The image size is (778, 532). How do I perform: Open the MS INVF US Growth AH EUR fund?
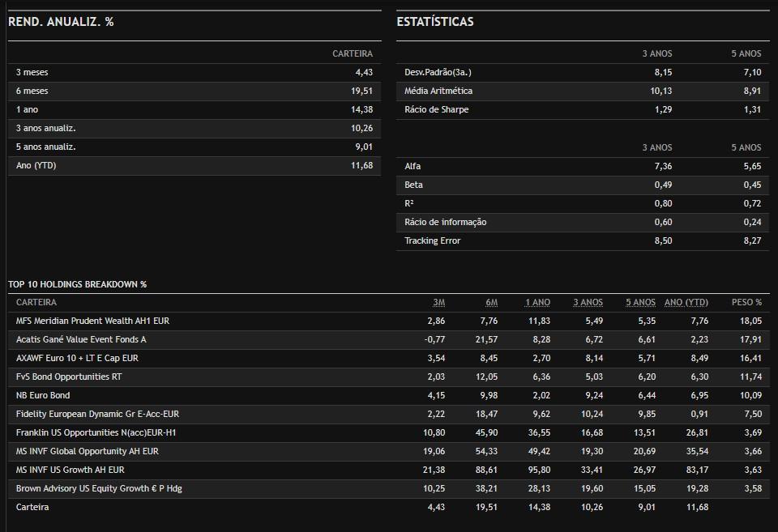pos(71,470)
